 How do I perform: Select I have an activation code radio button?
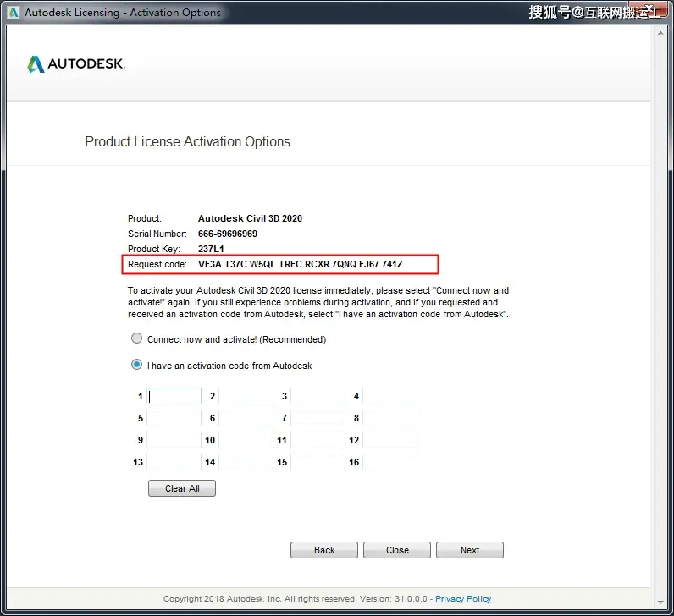(136, 365)
